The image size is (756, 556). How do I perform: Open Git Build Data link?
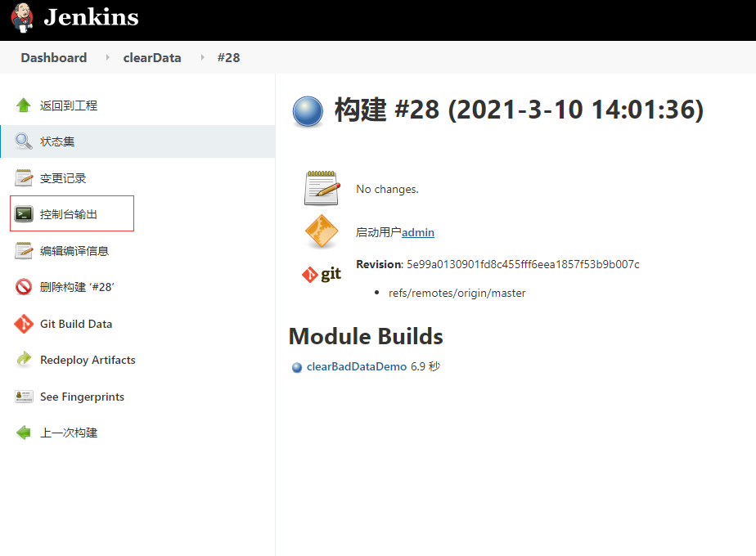click(76, 324)
